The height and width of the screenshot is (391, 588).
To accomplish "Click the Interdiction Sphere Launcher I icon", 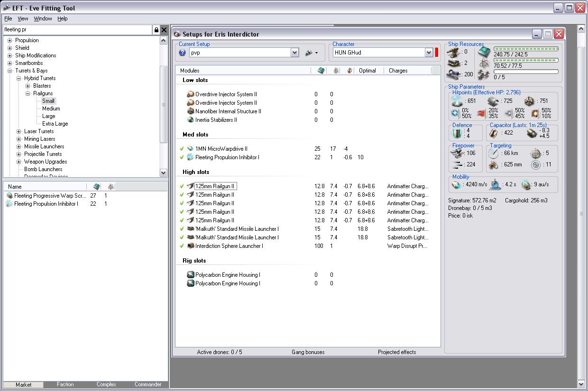I will pos(190,246).
